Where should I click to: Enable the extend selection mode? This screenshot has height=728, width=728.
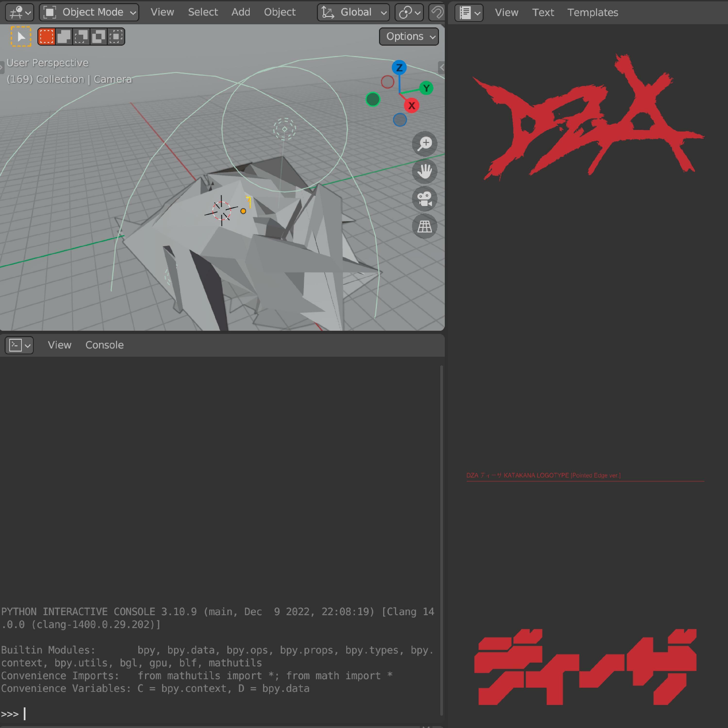pos(64,37)
